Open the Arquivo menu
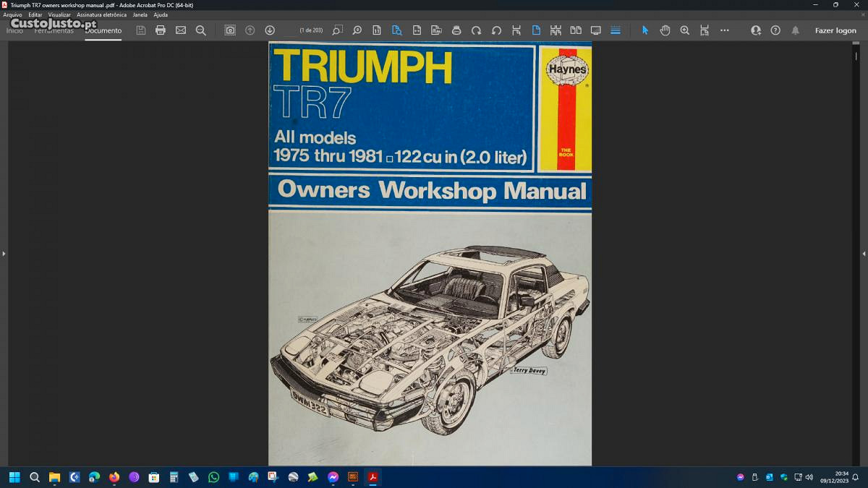This screenshot has width=868, height=488. coord(12,14)
